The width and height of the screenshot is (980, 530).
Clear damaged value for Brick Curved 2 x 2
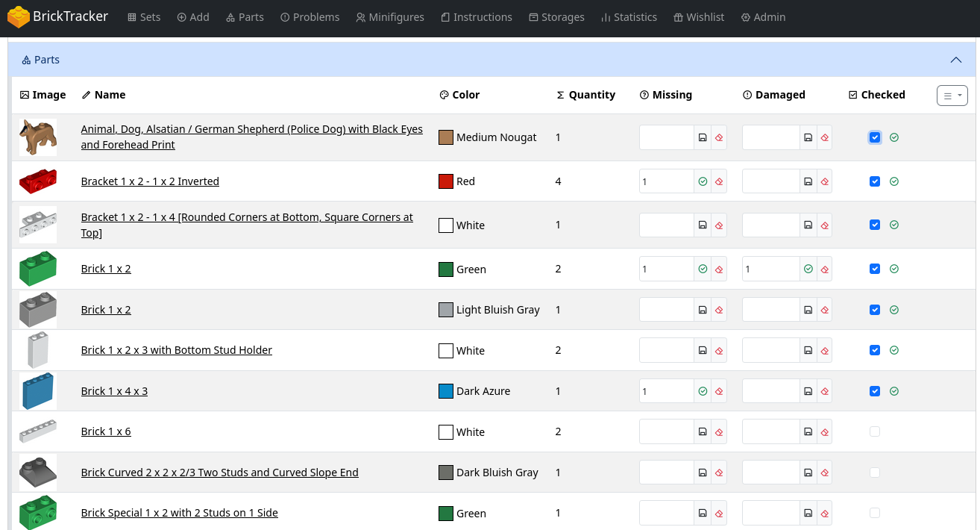(x=824, y=473)
